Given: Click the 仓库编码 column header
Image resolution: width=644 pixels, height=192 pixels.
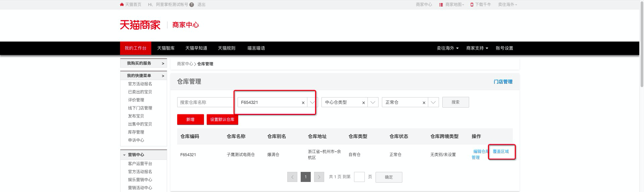Looking at the screenshot, I should coord(190,136).
